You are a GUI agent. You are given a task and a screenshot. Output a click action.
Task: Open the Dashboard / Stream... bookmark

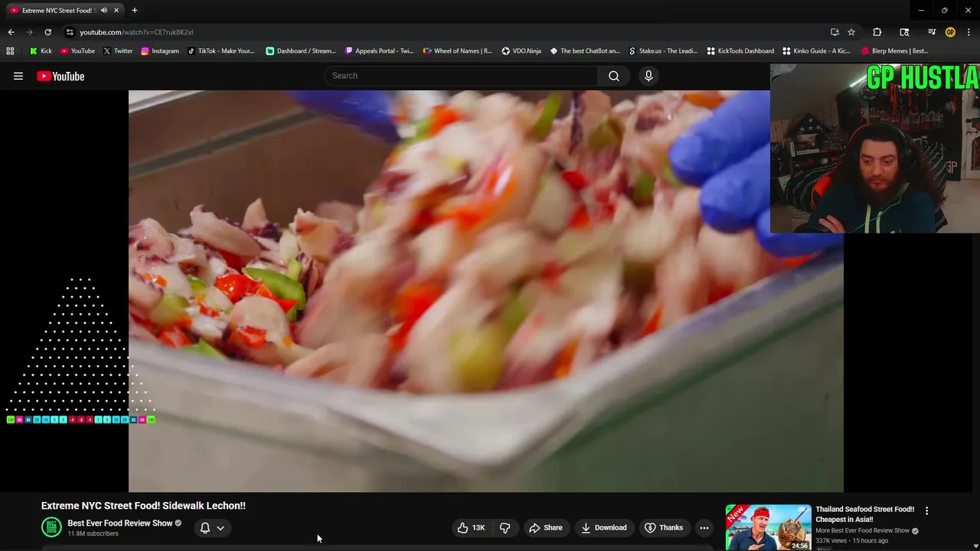(x=301, y=51)
